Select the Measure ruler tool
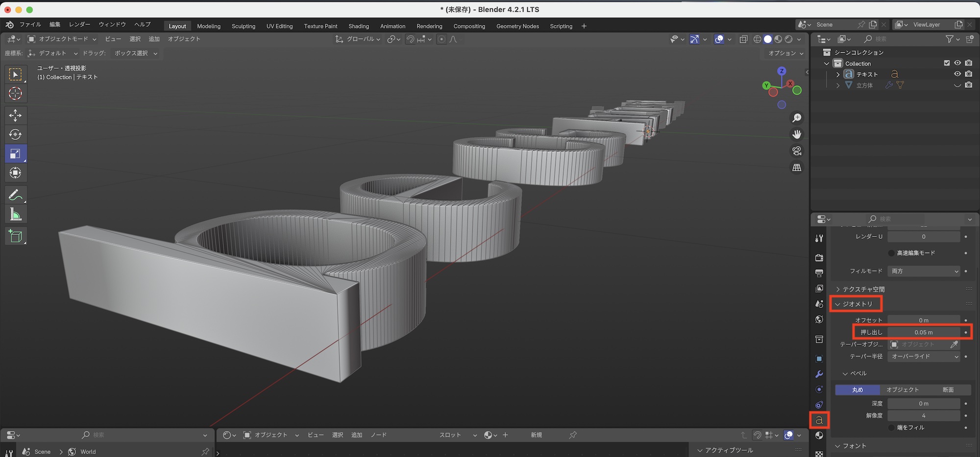Image resolution: width=980 pixels, height=457 pixels. [15, 215]
